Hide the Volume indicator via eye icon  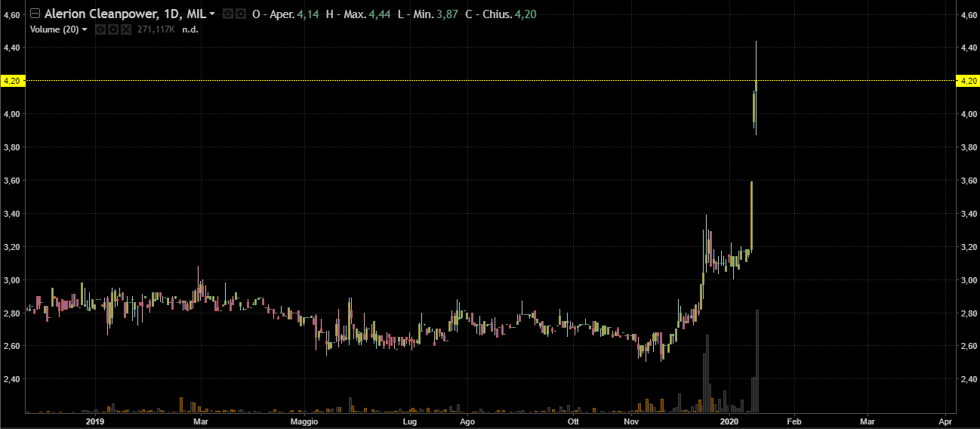tap(100, 29)
